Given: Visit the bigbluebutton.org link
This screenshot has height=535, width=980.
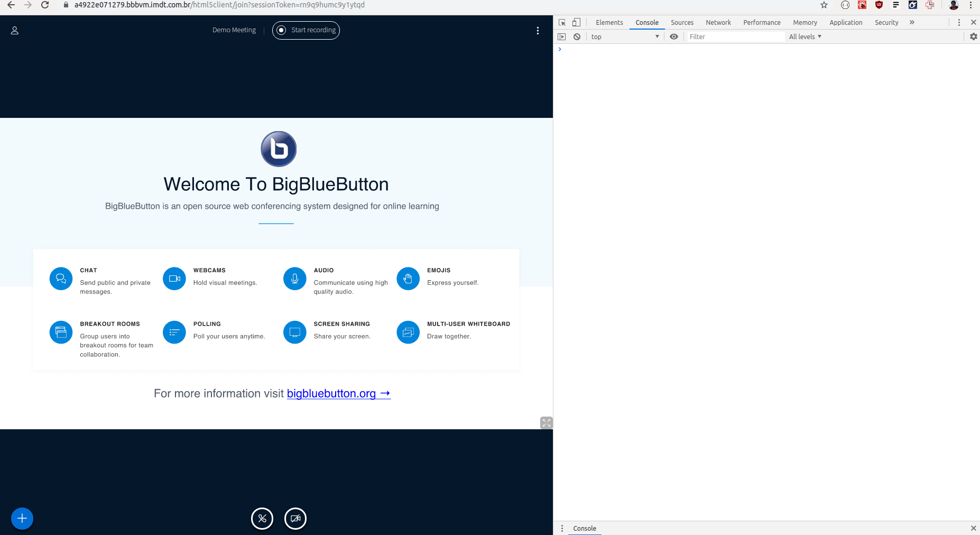Looking at the screenshot, I should tap(332, 394).
